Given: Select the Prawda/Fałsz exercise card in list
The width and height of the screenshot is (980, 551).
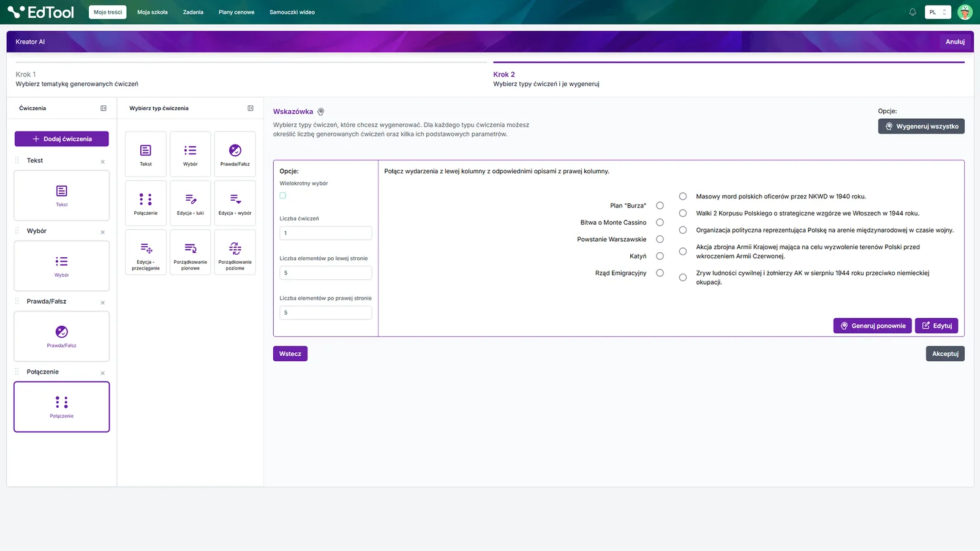Looking at the screenshot, I should [x=62, y=336].
